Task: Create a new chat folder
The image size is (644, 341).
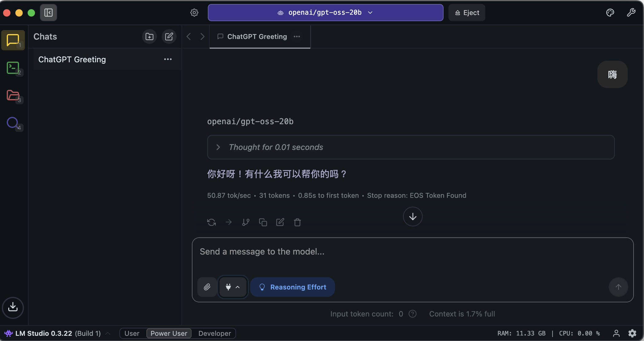Action: pos(149,36)
